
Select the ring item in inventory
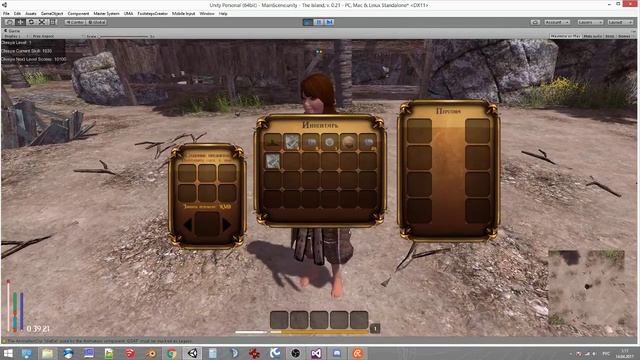(329, 142)
